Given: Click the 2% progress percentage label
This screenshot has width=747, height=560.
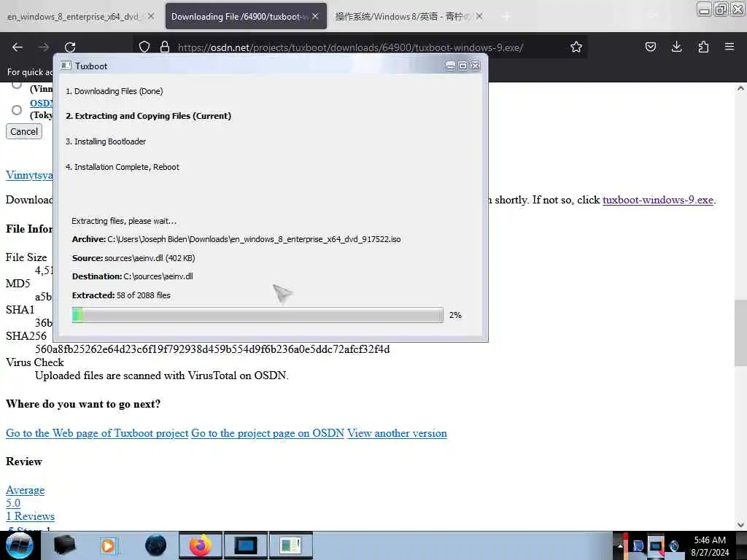Looking at the screenshot, I should coord(455,315).
